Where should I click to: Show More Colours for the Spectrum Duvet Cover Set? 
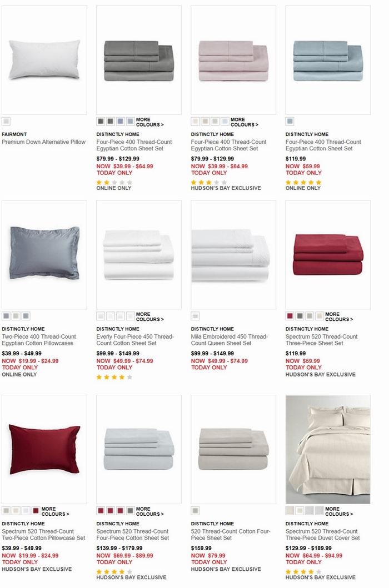click(339, 511)
